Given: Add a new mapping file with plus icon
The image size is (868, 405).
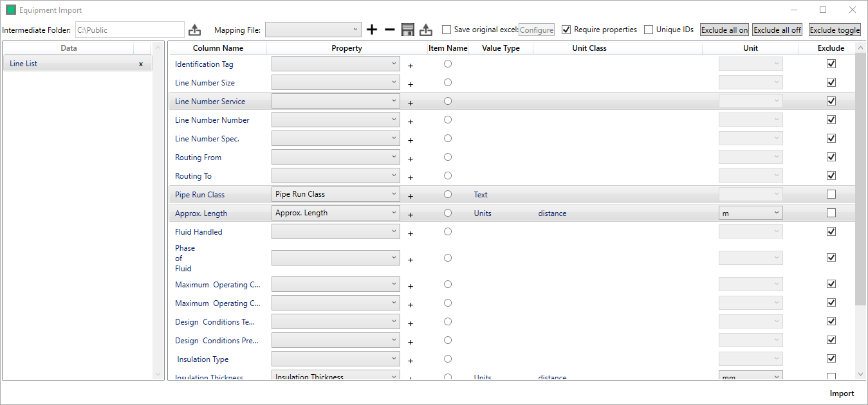Looking at the screenshot, I should click(372, 30).
